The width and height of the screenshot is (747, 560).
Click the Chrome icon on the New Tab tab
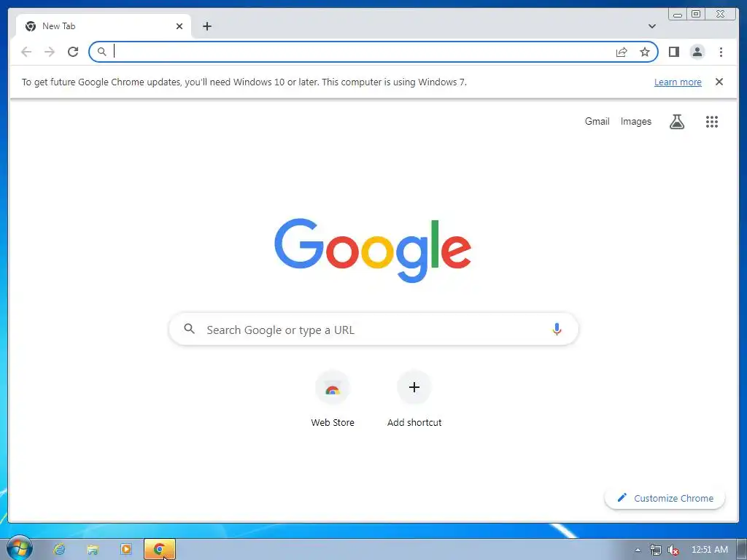coord(31,26)
